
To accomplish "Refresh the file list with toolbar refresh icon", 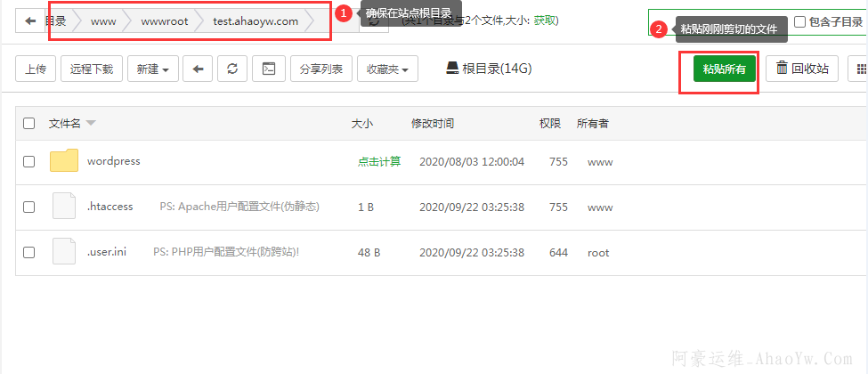I will [232, 69].
